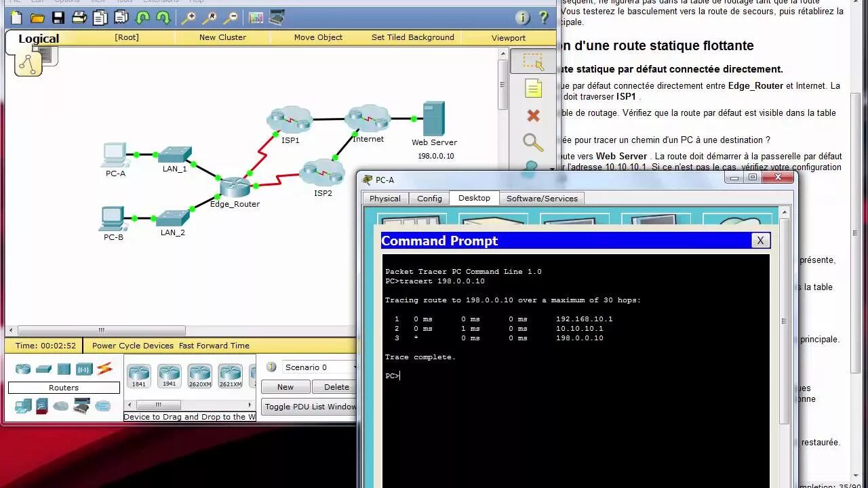
Task: Click the [Root] navigation button
Action: (127, 37)
